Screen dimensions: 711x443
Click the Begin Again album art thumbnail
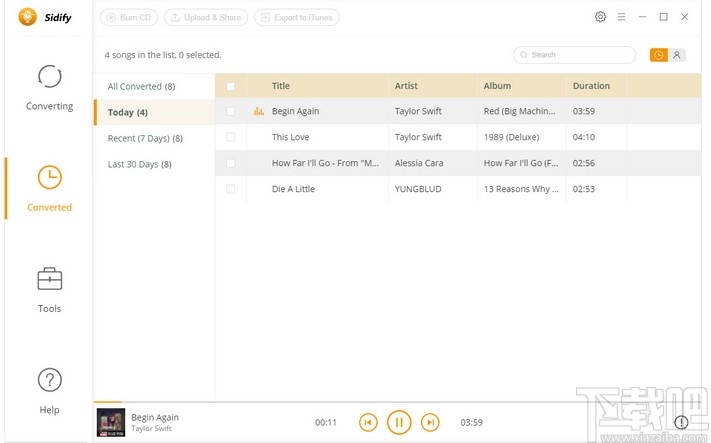(111, 423)
